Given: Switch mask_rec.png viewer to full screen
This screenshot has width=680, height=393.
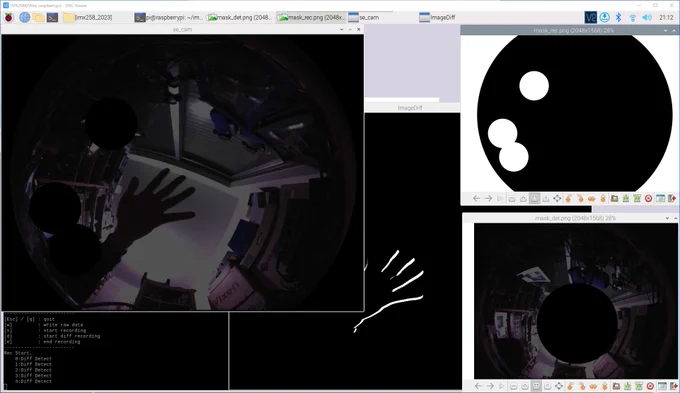Looking at the screenshot, I should pyautogui.click(x=557, y=198).
